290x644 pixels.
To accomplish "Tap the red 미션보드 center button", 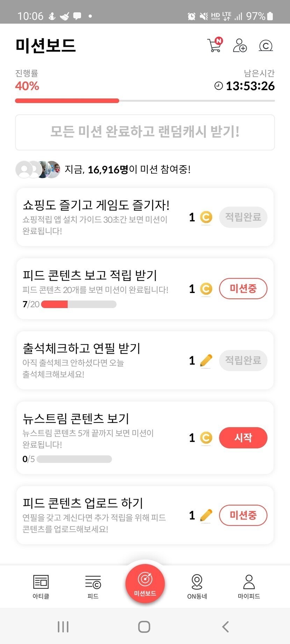I will click(x=145, y=584).
